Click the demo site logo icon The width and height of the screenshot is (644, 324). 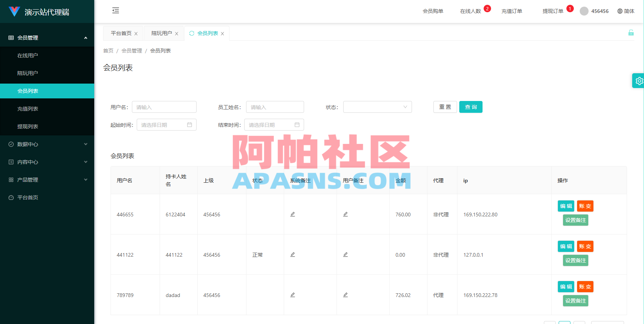pyautogui.click(x=14, y=11)
